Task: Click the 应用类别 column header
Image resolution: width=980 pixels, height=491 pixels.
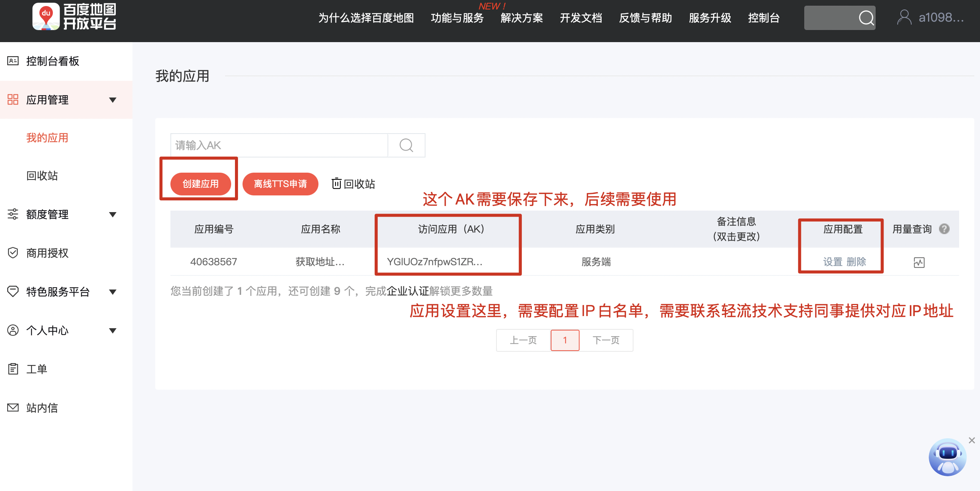Action: (595, 229)
